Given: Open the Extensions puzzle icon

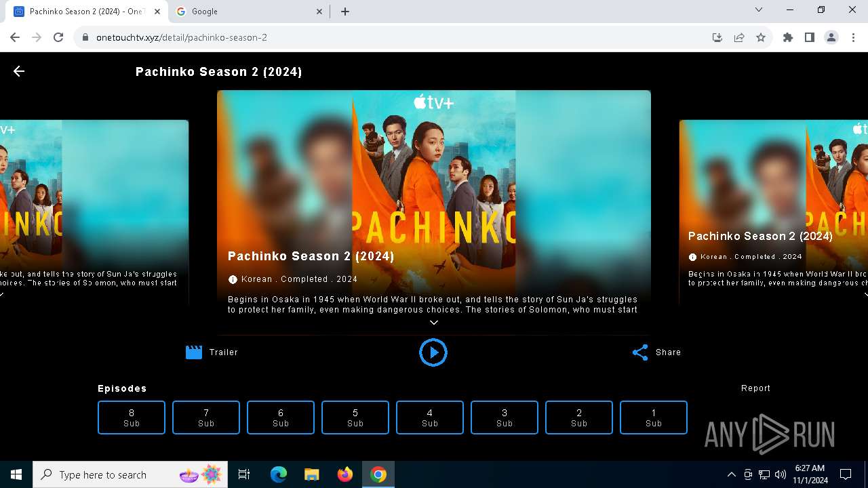Looking at the screenshot, I should tap(788, 37).
